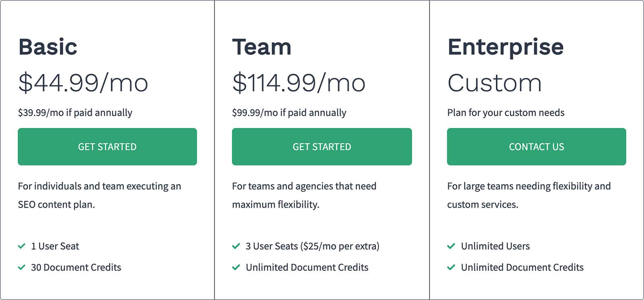Click the $114.99/mo price
This screenshot has width=644, height=300.
[x=299, y=83]
